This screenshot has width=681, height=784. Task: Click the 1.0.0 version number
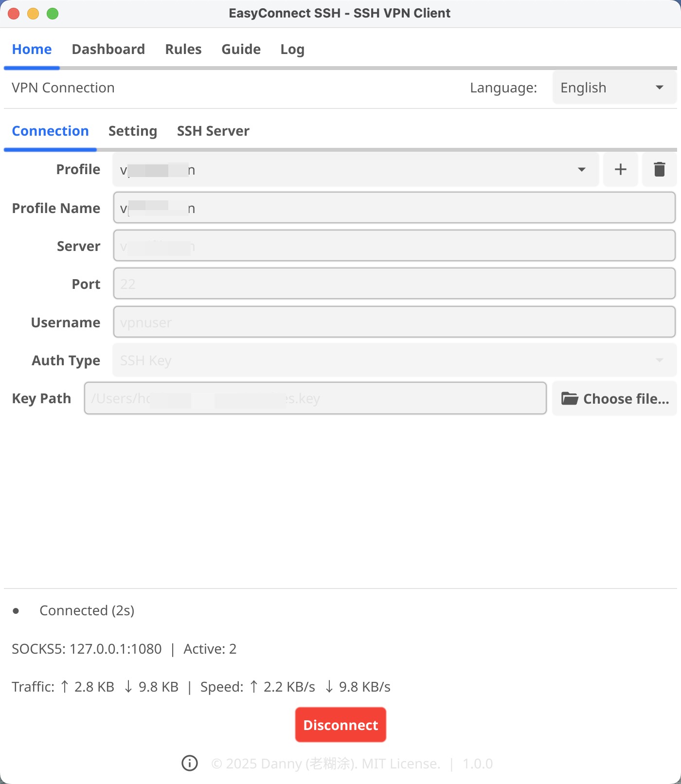478,764
